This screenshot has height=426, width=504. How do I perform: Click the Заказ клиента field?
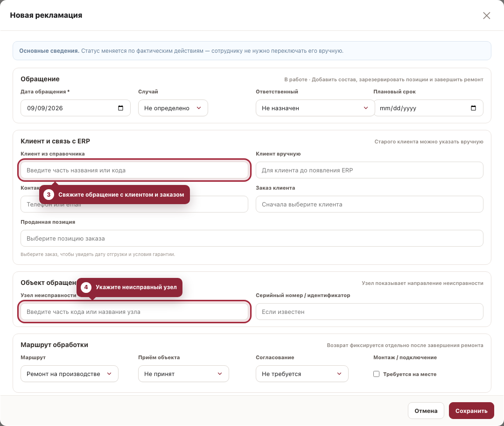click(369, 204)
